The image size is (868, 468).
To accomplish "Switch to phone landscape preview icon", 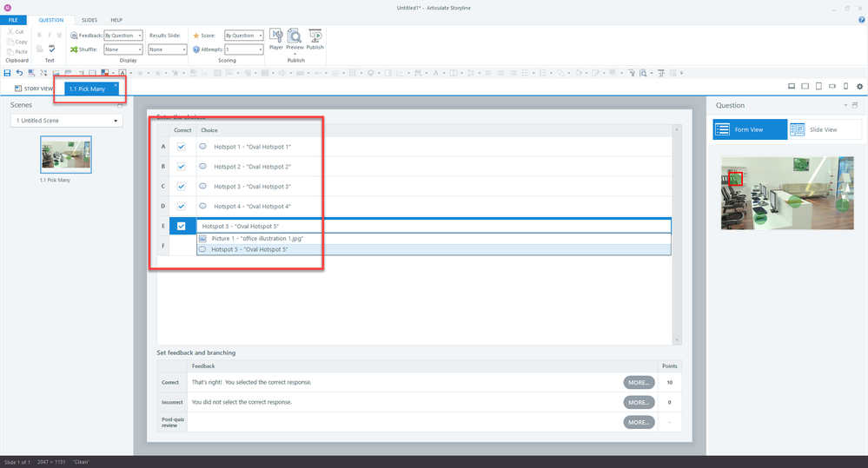I will click(832, 86).
